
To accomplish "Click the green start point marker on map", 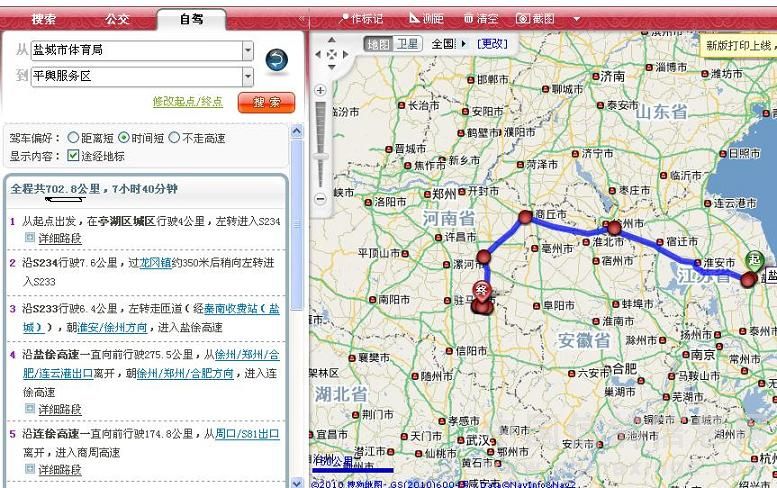I will (x=755, y=260).
